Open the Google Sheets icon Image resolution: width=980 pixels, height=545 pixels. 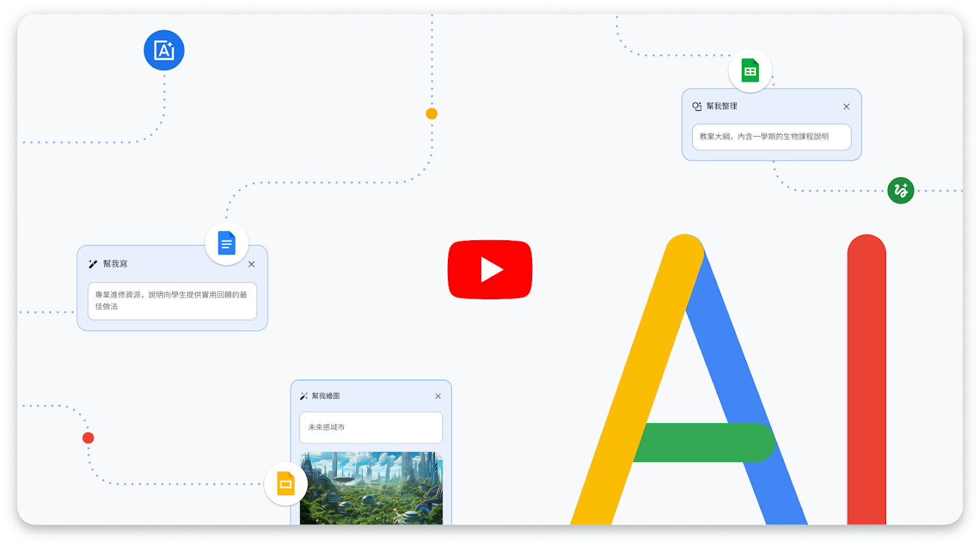tap(749, 71)
